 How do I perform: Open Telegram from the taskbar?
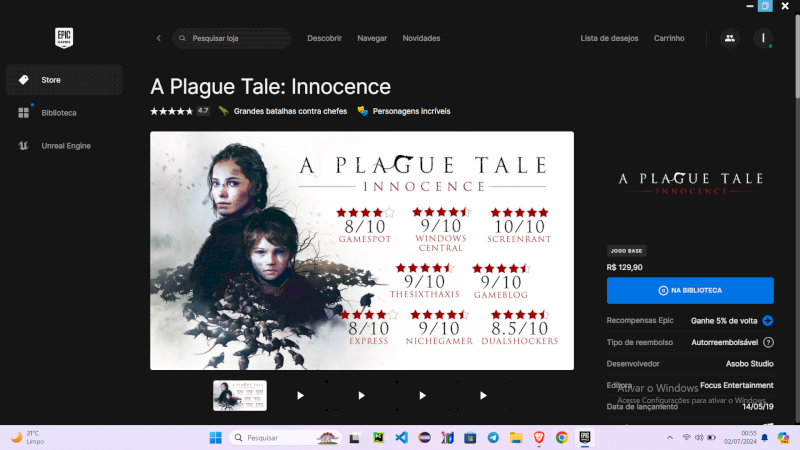coord(493,438)
